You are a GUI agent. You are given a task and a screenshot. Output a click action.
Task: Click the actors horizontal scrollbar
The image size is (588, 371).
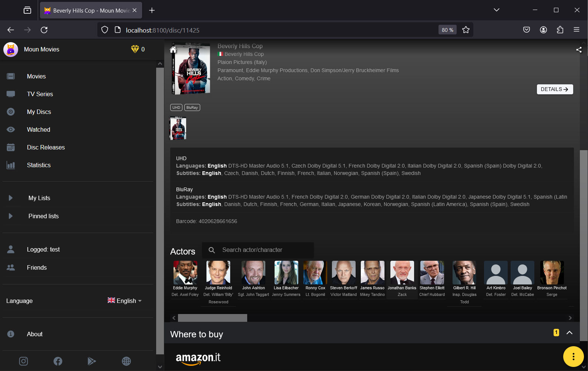pyautogui.click(x=212, y=318)
